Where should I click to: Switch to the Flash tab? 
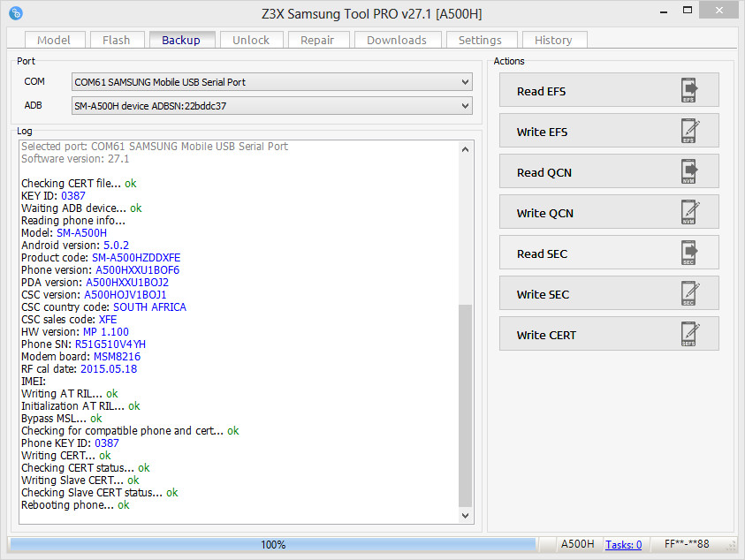click(117, 39)
